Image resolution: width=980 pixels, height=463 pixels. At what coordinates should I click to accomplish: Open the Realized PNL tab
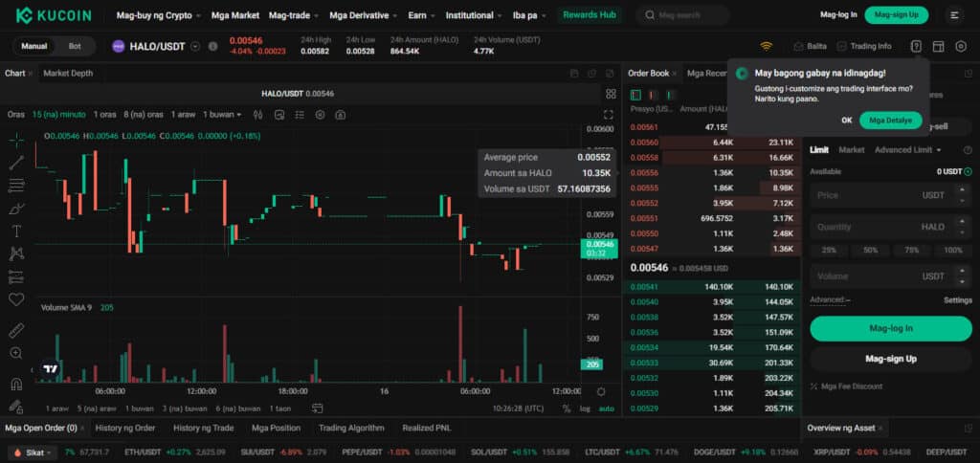tap(426, 428)
